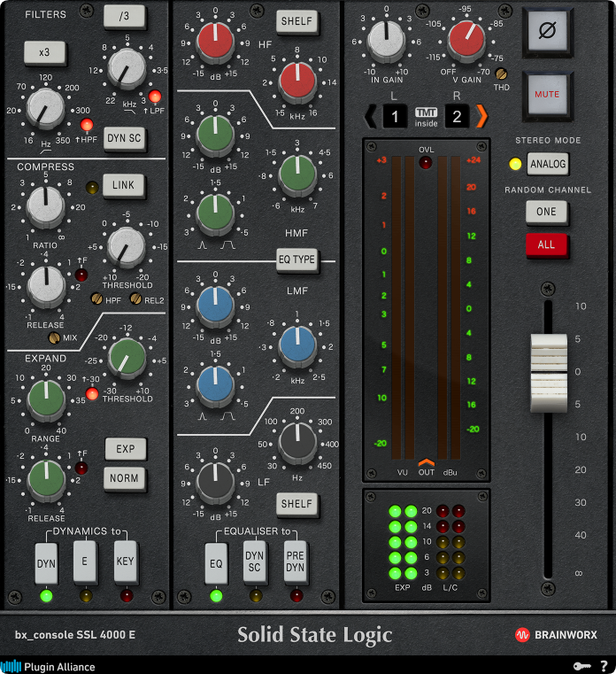616x674 pixels.
Task: Click the compressor THRESHOLD knob
Action: point(126,246)
